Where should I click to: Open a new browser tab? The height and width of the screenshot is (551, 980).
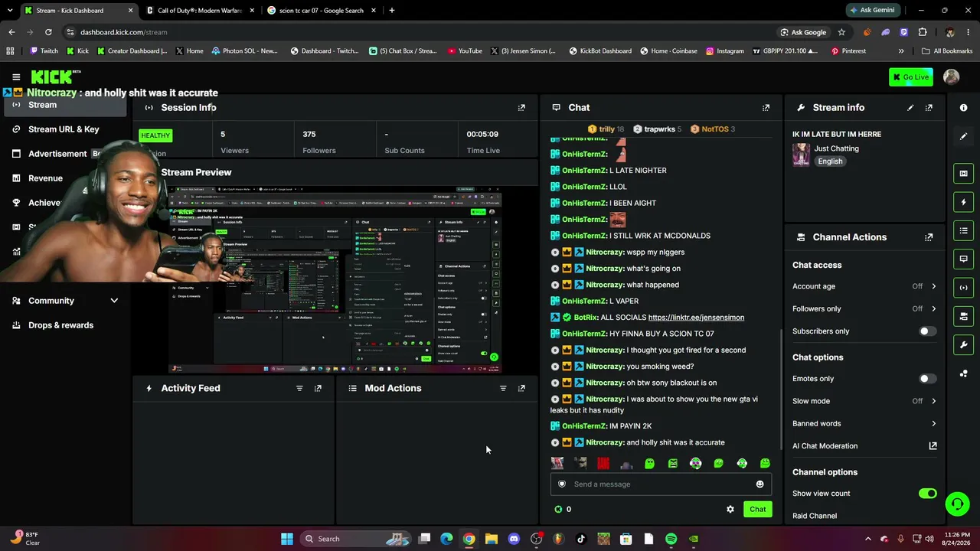392,11
